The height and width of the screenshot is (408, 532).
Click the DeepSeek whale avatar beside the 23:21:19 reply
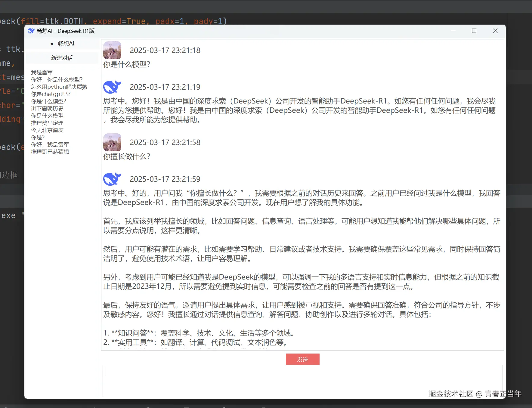tap(112, 87)
